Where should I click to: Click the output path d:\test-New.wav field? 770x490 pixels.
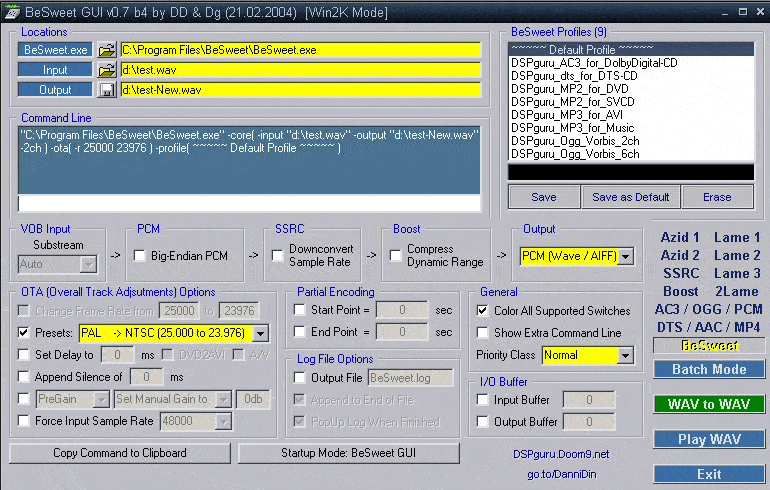pos(301,90)
